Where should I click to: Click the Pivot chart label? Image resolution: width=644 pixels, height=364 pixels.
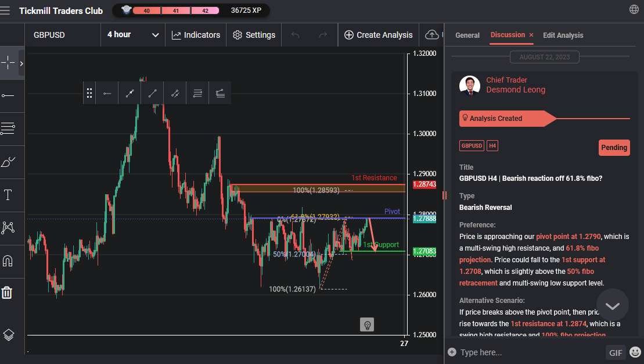pyautogui.click(x=392, y=212)
